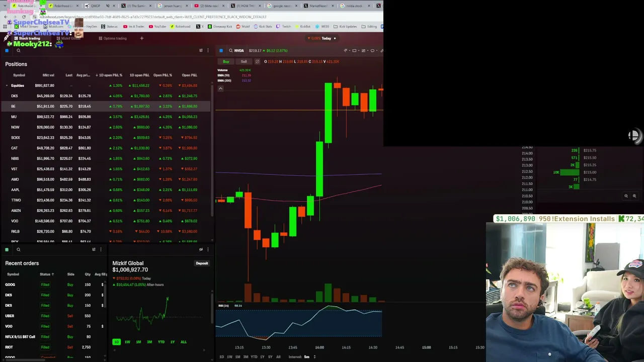Set NVDA chart range to YTD
644x362 pixels.
254,357
